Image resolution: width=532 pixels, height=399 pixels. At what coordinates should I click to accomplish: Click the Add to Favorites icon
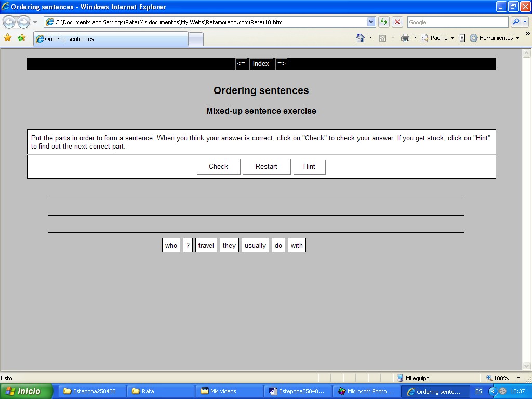click(x=21, y=38)
